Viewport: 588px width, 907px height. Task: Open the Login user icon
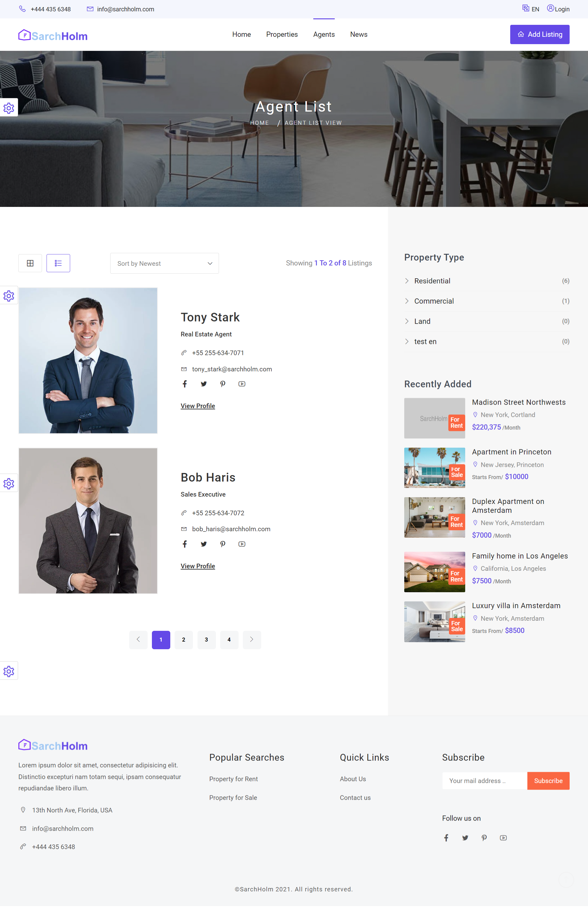[x=550, y=8]
